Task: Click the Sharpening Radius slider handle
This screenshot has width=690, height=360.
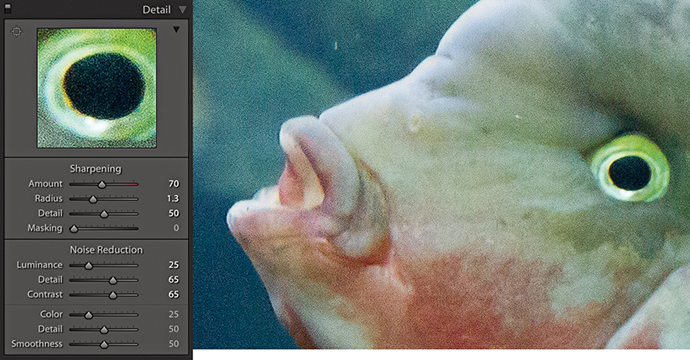Action: tap(93, 199)
